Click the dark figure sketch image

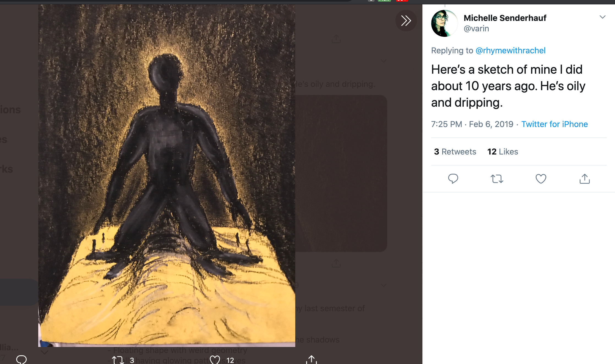tap(167, 175)
